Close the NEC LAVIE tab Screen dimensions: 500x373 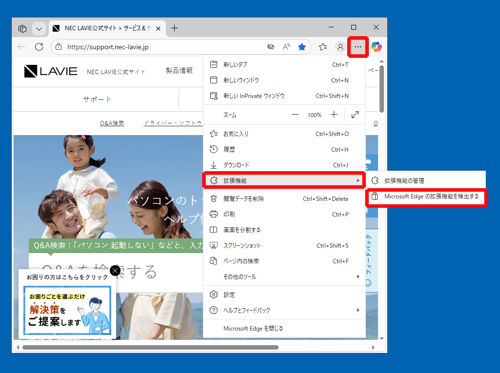tap(158, 29)
